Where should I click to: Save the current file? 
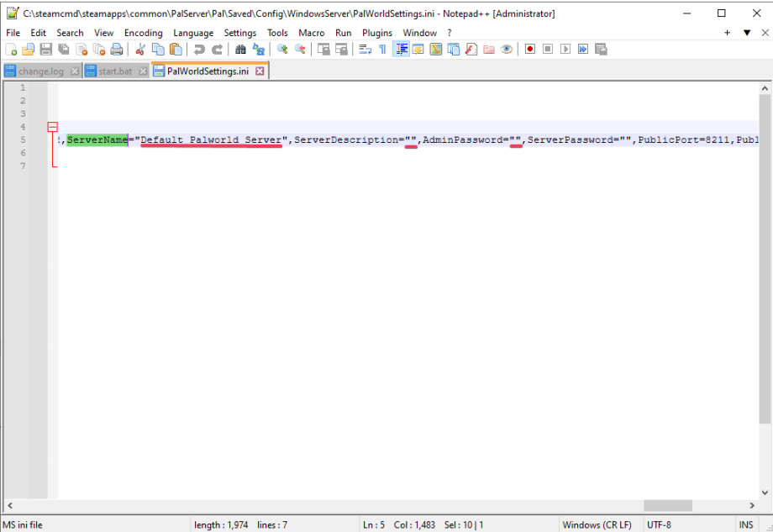(x=45, y=49)
